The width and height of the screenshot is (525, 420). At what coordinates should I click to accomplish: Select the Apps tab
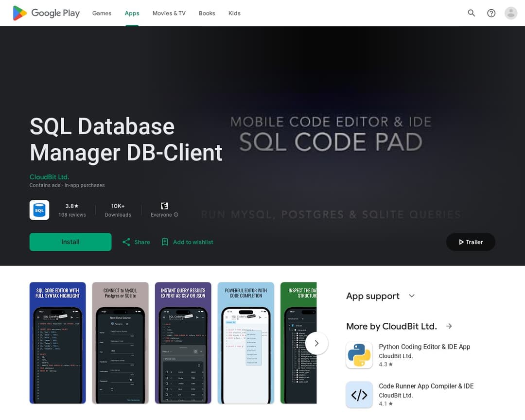click(132, 13)
